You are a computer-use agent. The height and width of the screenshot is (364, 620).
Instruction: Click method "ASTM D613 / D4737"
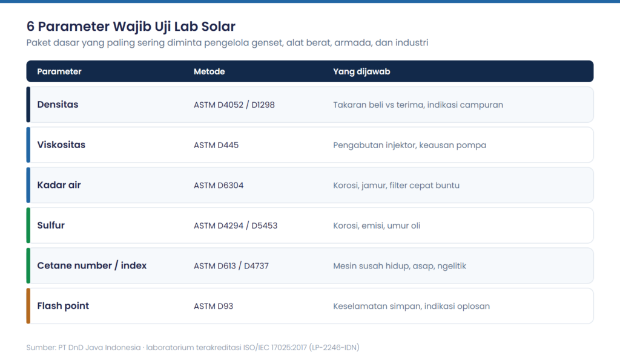tap(231, 266)
